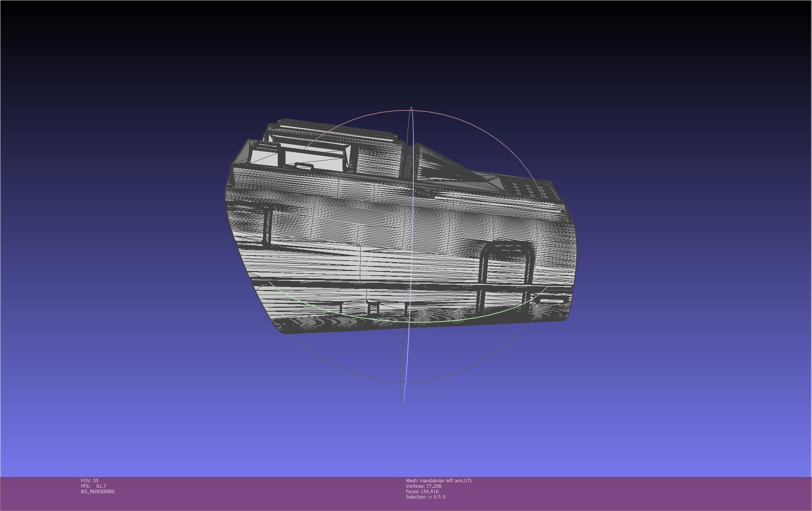Click the vertical strut on the mesh's left side
Screen dimensions: 812x511
tap(267, 226)
